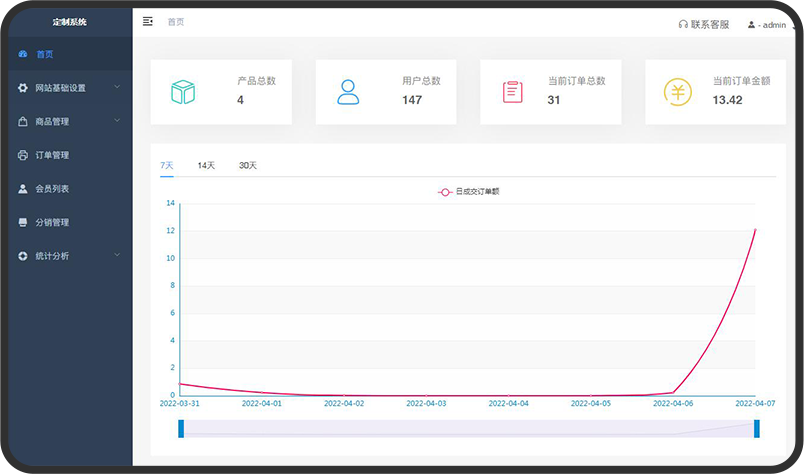Click the left handle of chart zoom slider

click(181, 428)
